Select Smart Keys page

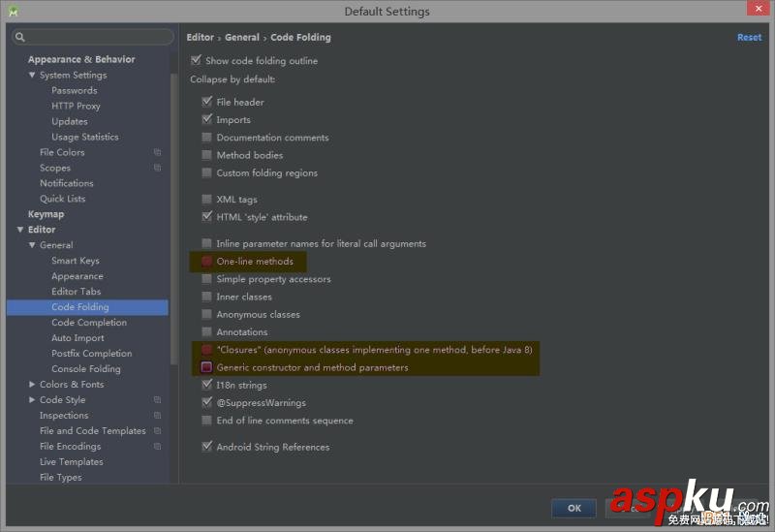coord(76,261)
